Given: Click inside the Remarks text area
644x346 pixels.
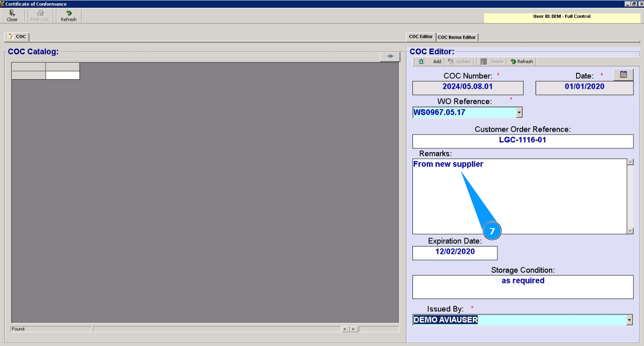Looking at the screenshot, I should (519, 196).
